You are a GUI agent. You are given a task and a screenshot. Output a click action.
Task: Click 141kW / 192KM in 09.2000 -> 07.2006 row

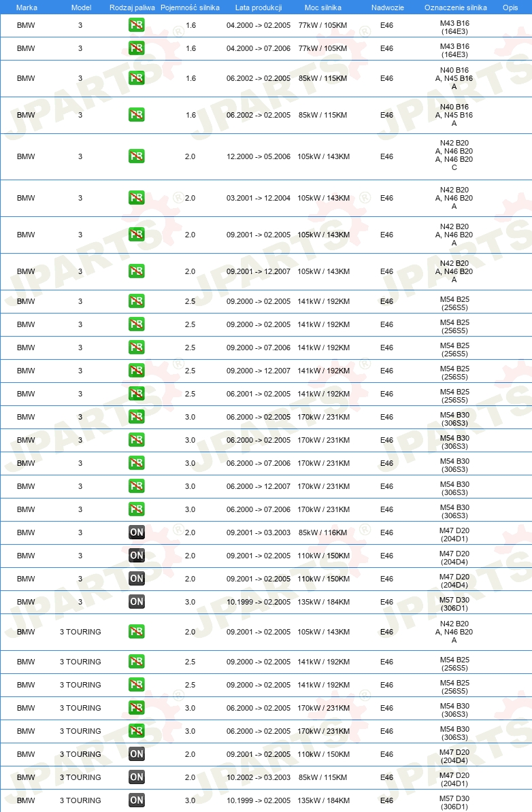click(x=323, y=348)
